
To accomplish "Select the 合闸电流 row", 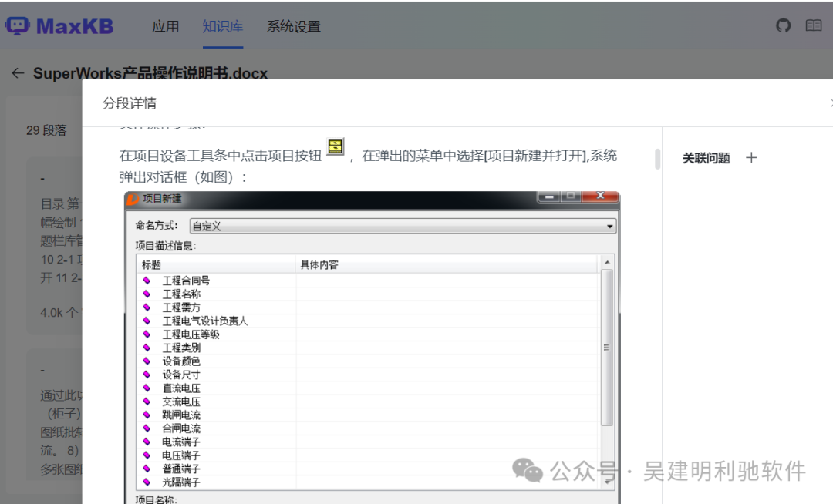I will tap(368, 428).
